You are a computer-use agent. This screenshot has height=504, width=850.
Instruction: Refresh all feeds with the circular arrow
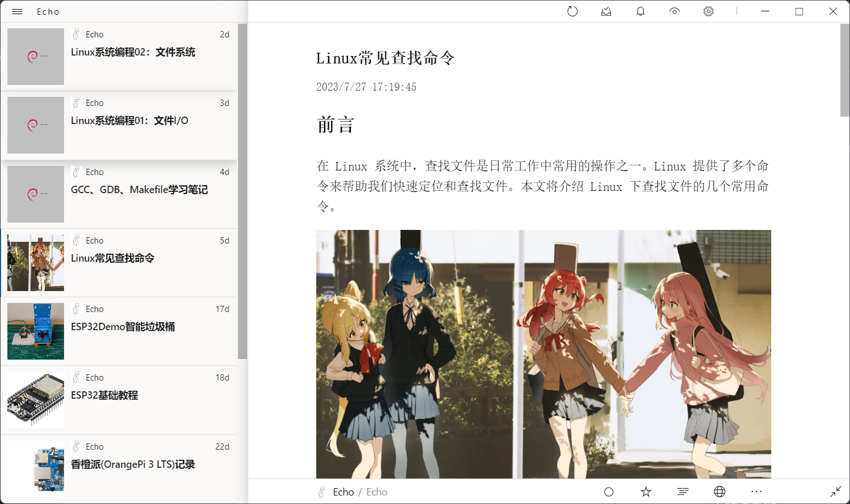[572, 11]
